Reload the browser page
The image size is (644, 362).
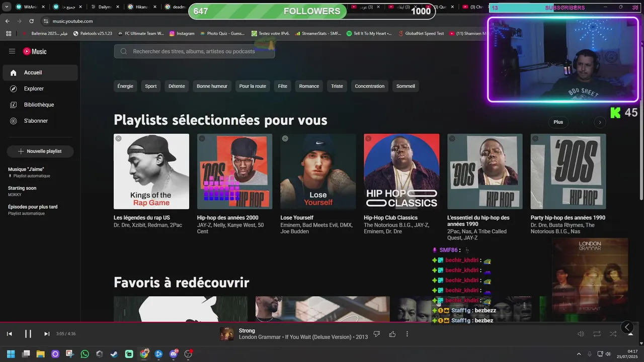point(31,21)
